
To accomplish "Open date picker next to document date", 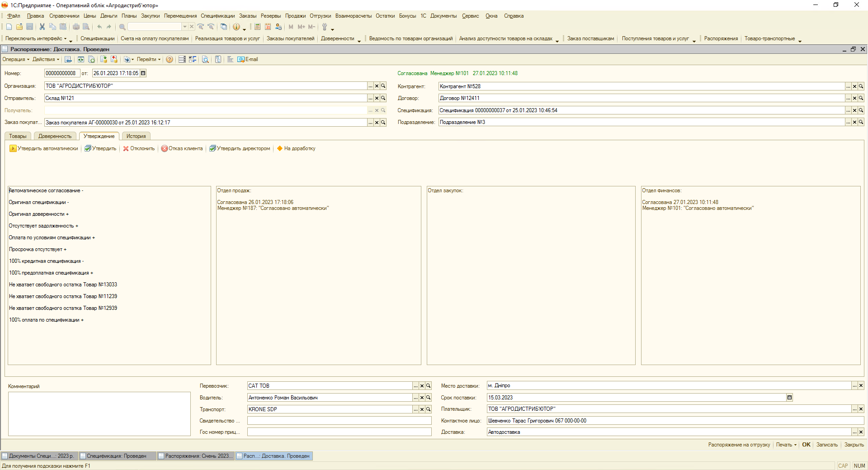I will point(143,73).
